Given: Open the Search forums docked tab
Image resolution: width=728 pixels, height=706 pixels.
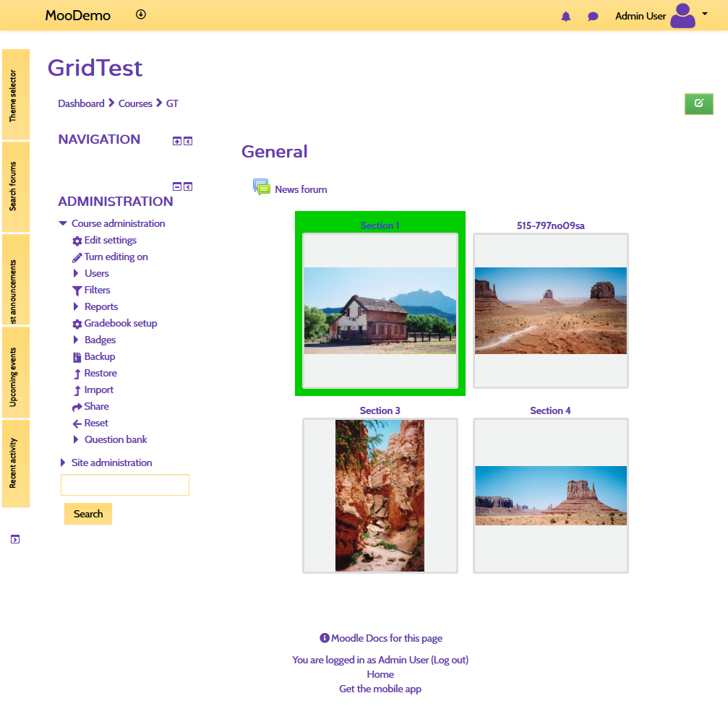Looking at the screenshot, I should [x=16, y=187].
